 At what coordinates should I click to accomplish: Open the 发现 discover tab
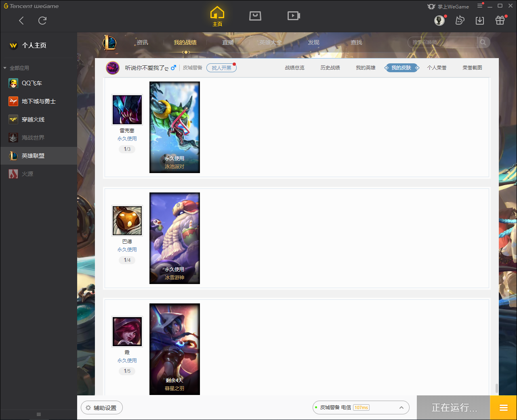pos(313,42)
